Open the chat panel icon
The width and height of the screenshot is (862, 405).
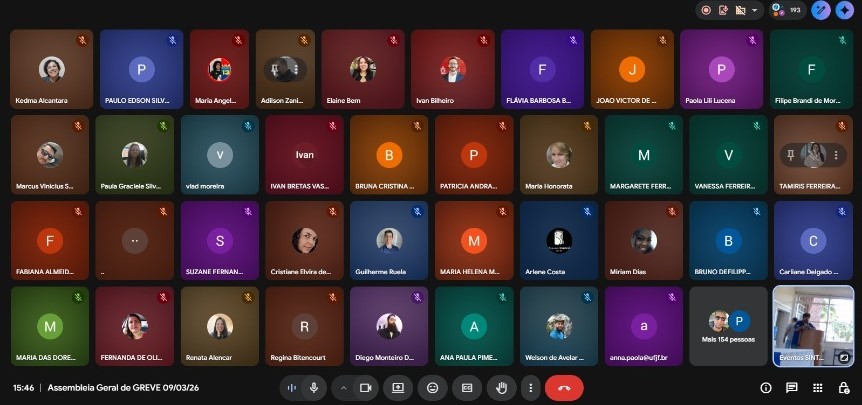point(792,387)
